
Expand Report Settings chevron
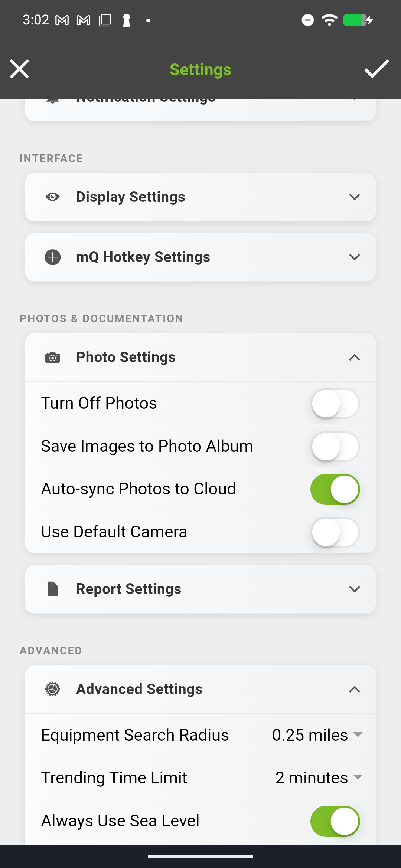355,589
